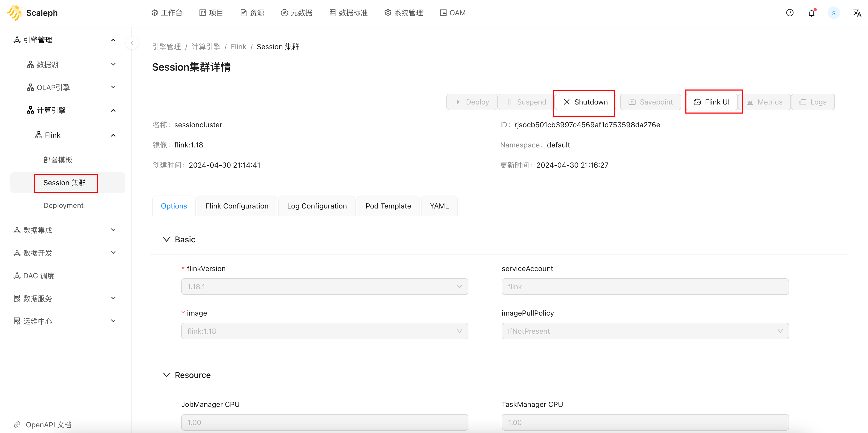Click the Deploy button
Image resolution: width=868 pixels, height=433 pixels.
pyautogui.click(x=472, y=102)
